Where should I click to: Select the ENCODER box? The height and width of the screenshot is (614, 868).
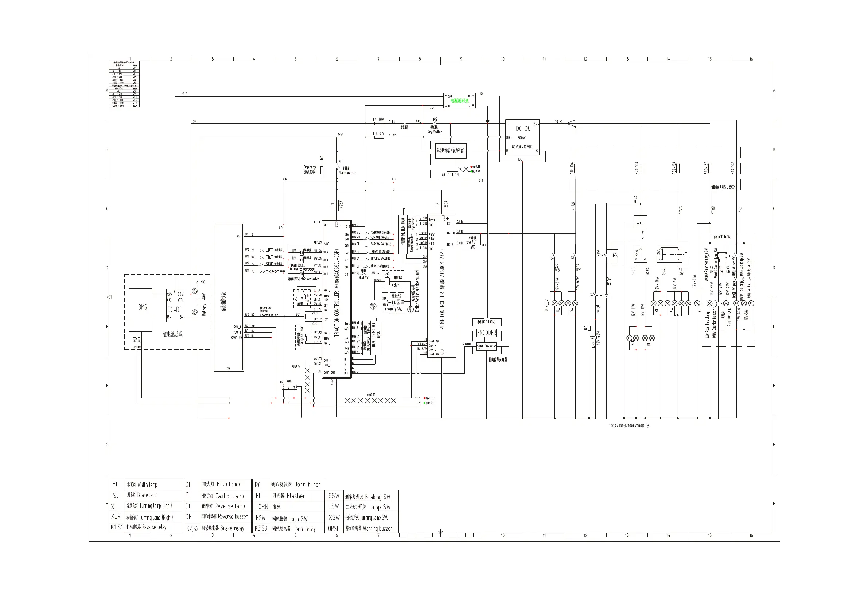(486, 333)
